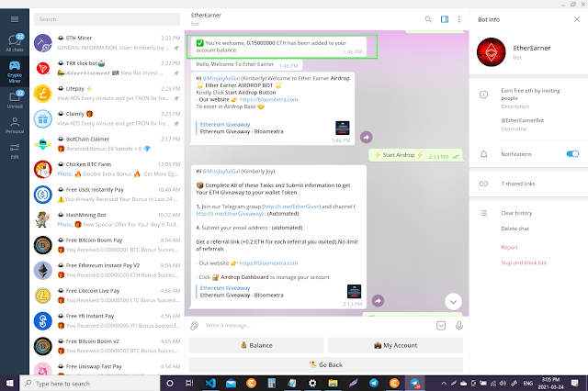The width and height of the screenshot is (588, 391).
Task: Open bloomextra.com link in welcome message
Action: click(x=268, y=100)
